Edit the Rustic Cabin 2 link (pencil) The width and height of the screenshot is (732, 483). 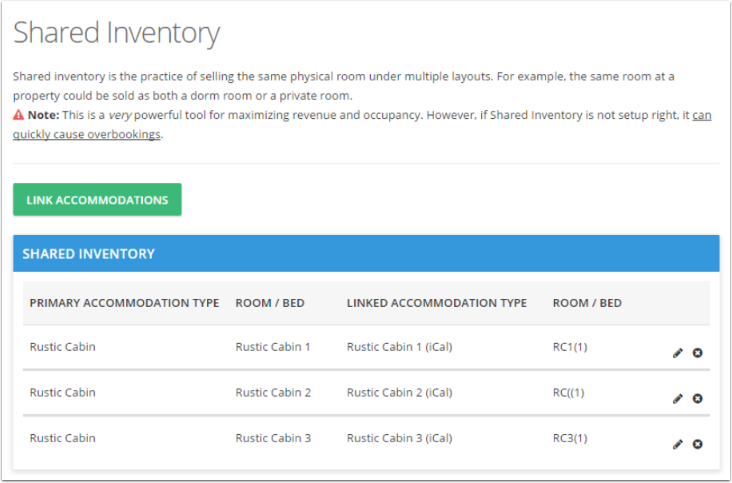(x=677, y=399)
